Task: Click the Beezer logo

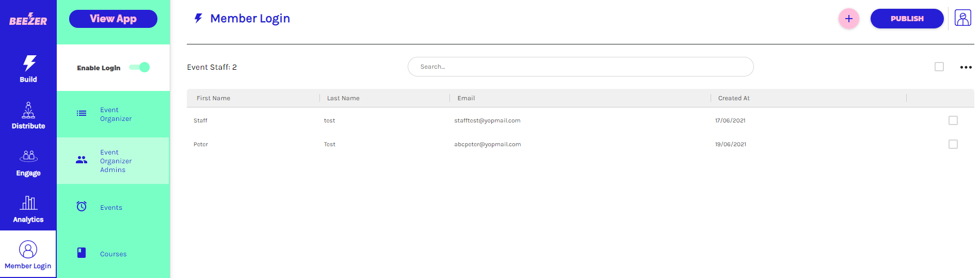Action: point(28,20)
